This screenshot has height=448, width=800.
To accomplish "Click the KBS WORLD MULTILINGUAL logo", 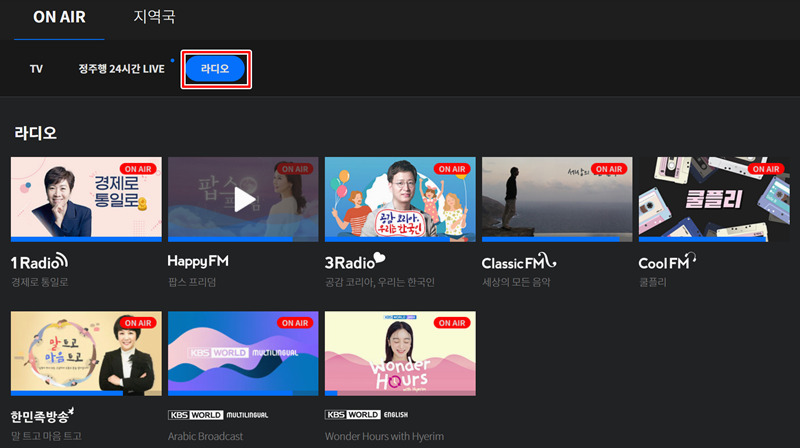I will pyautogui.click(x=218, y=415).
